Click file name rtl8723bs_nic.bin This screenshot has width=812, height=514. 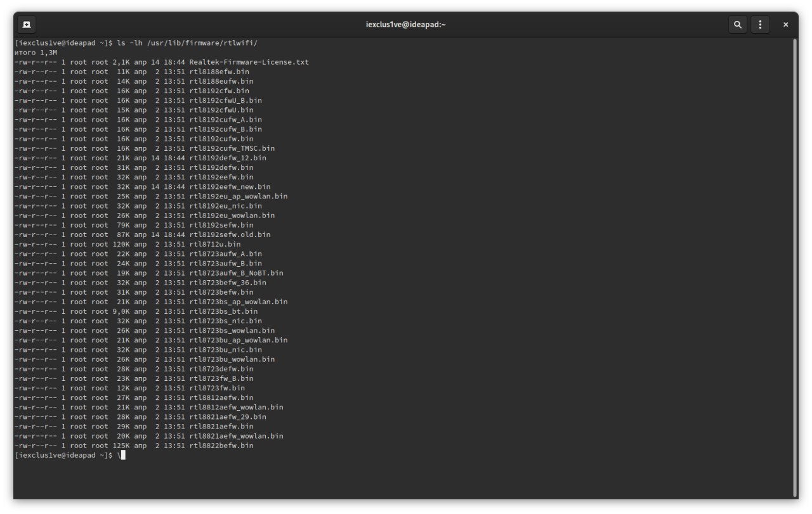point(225,321)
